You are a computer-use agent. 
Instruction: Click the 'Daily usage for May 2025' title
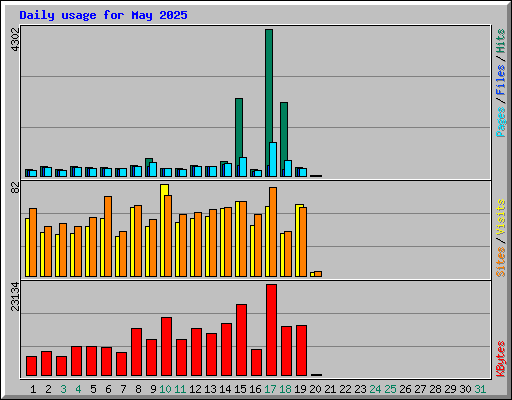103,15
